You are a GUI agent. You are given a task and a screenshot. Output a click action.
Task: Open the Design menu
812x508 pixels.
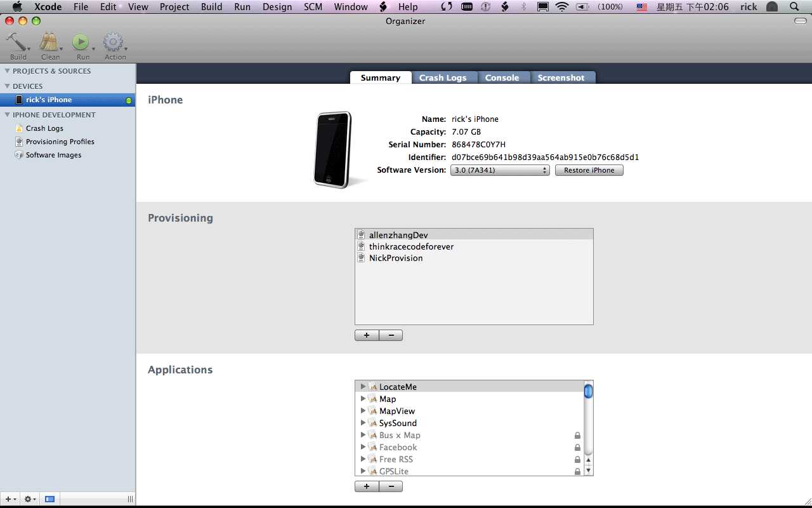pyautogui.click(x=277, y=7)
